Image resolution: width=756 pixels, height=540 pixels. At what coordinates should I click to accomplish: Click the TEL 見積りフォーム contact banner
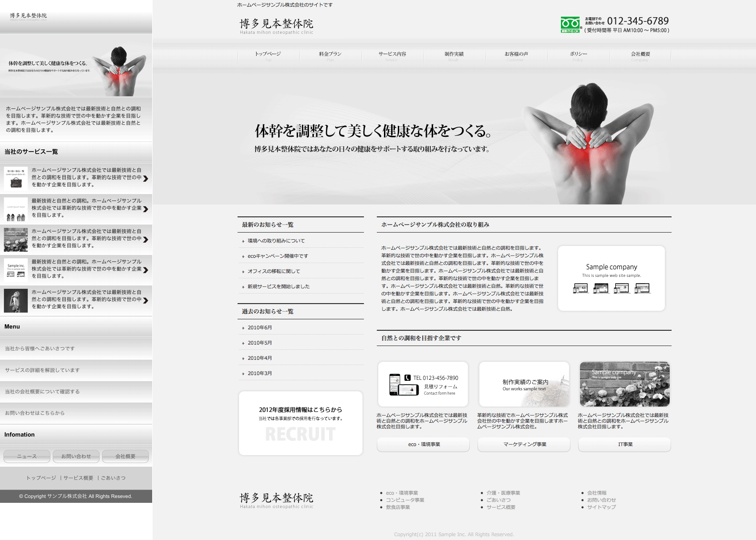click(423, 384)
